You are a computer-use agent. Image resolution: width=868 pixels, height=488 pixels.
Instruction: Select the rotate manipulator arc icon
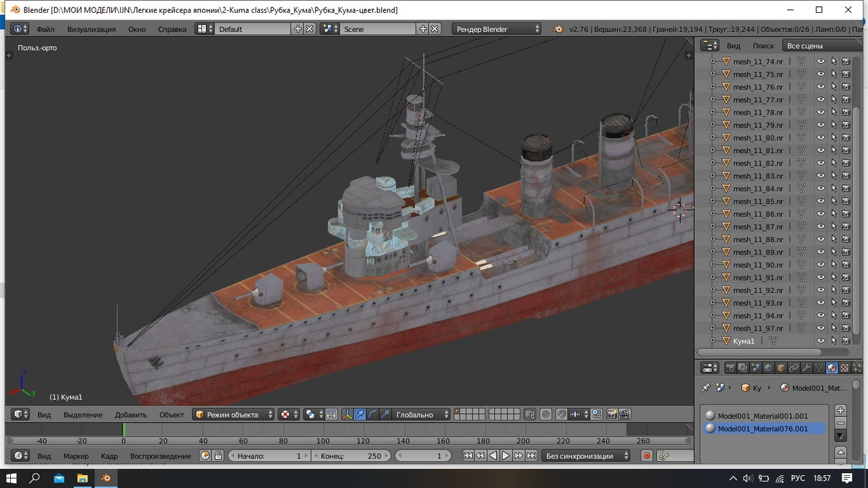pos(373,415)
